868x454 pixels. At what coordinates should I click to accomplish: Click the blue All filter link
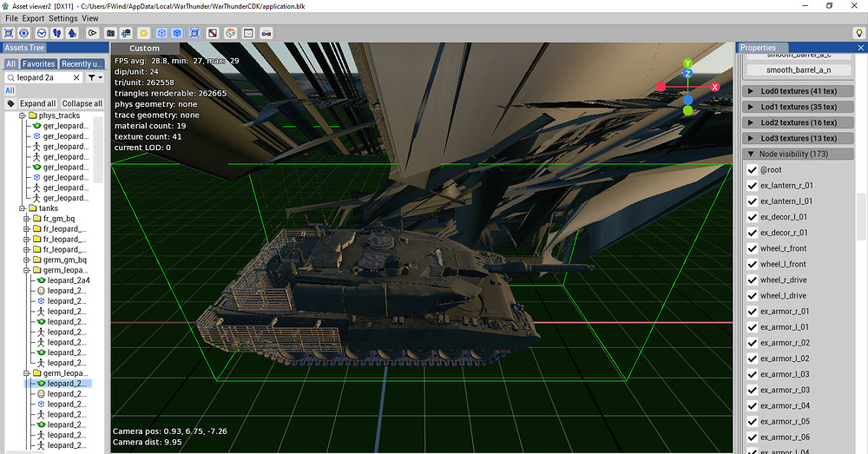click(10, 90)
